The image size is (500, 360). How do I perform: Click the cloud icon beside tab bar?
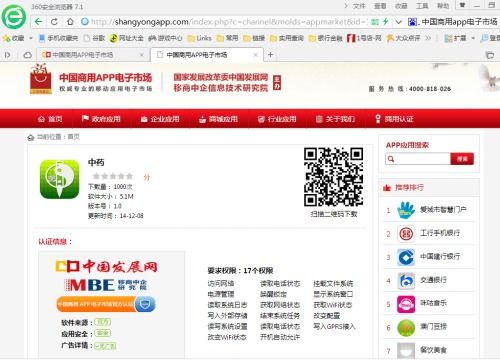[x=28, y=55]
